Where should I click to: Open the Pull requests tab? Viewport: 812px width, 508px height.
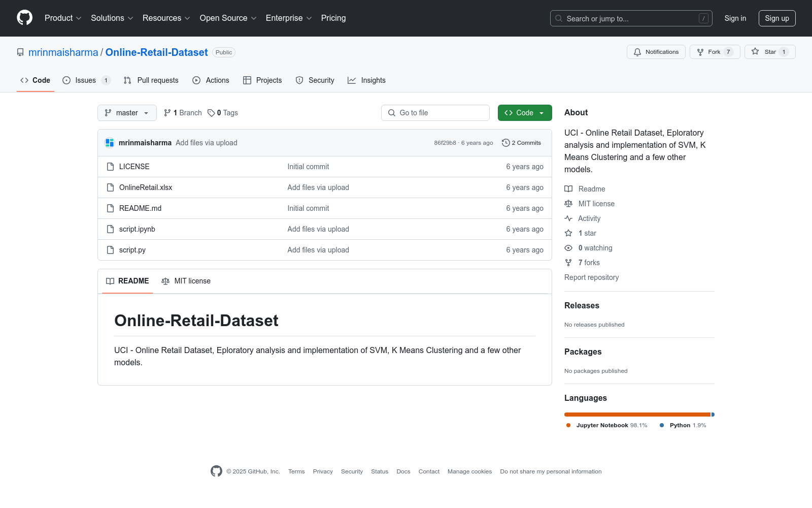151,80
